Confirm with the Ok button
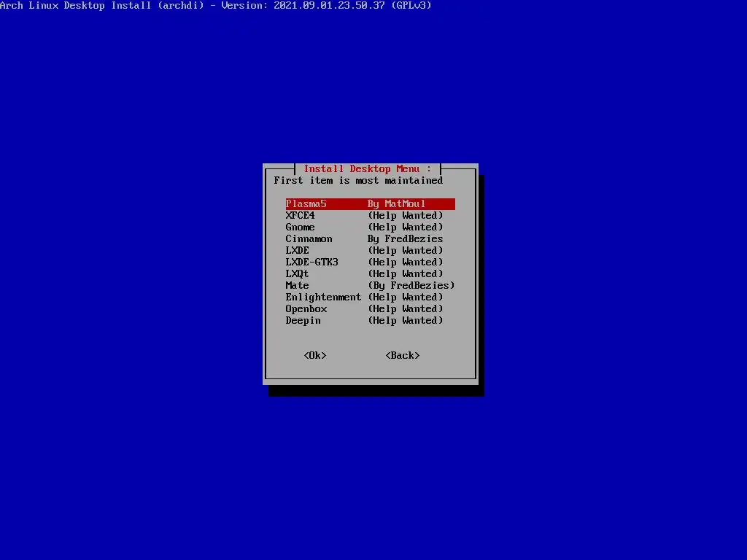The image size is (747, 560). pos(315,356)
